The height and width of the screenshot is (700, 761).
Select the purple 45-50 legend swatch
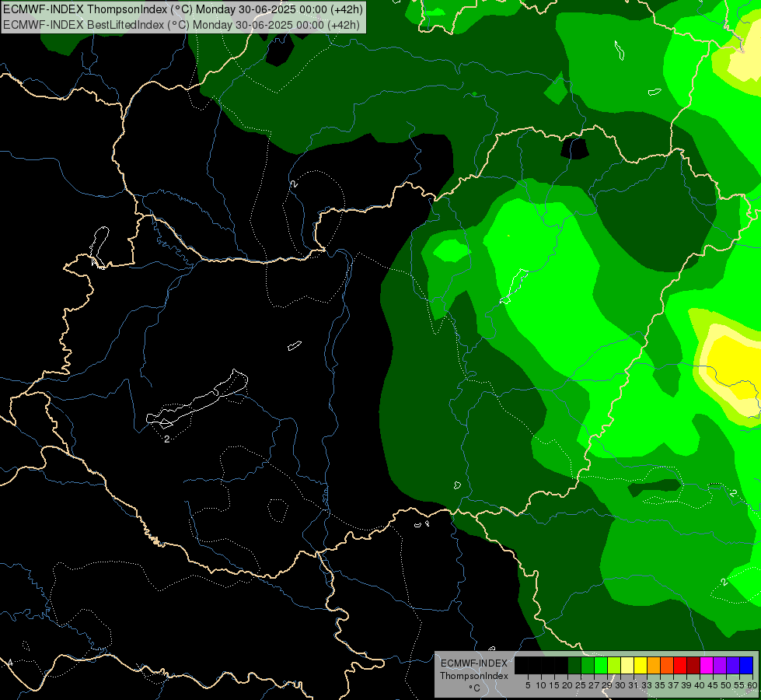(x=721, y=665)
